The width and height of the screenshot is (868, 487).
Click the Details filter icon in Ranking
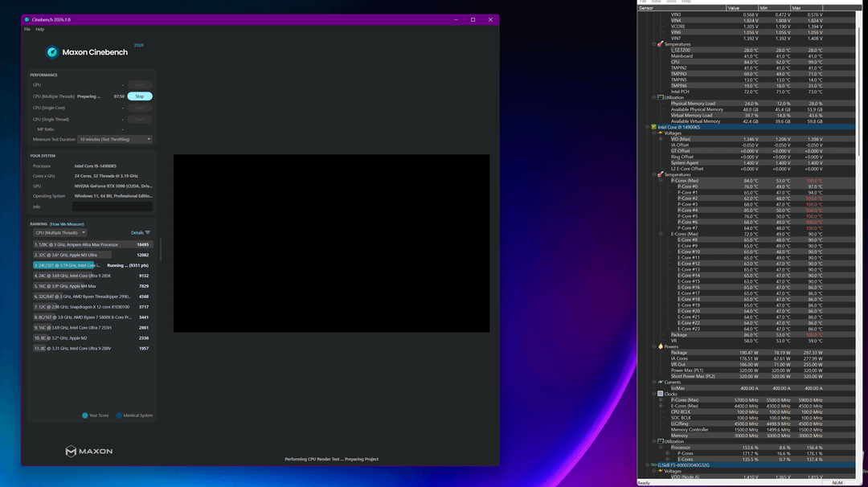148,233
